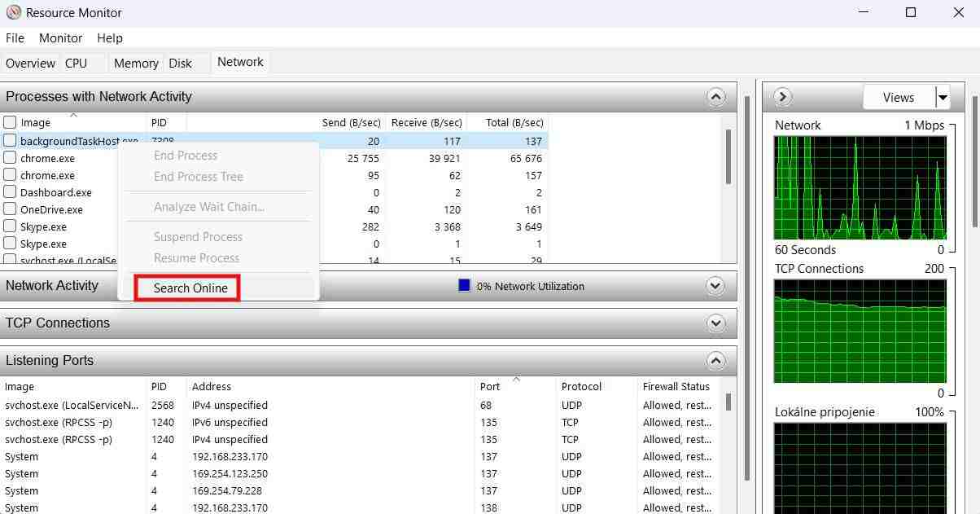This screenshot has height=514, width=980.
Task: Open the Help menu
Action: [x=110, y=38]
